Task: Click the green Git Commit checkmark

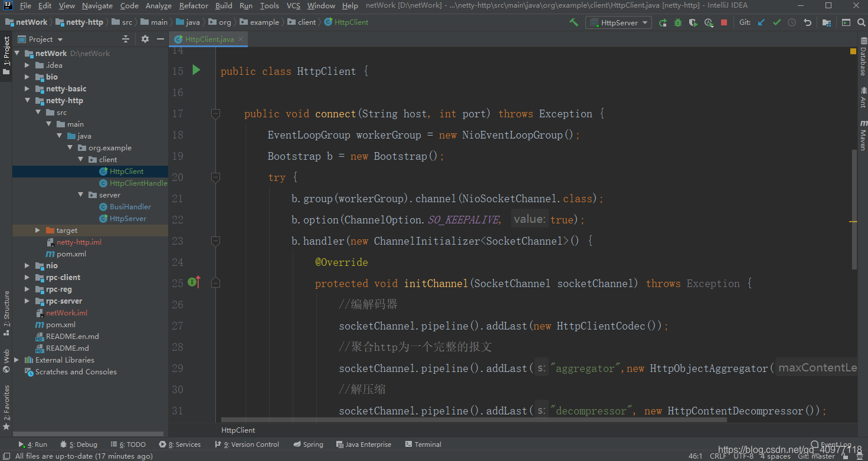Action: [777, 22]
